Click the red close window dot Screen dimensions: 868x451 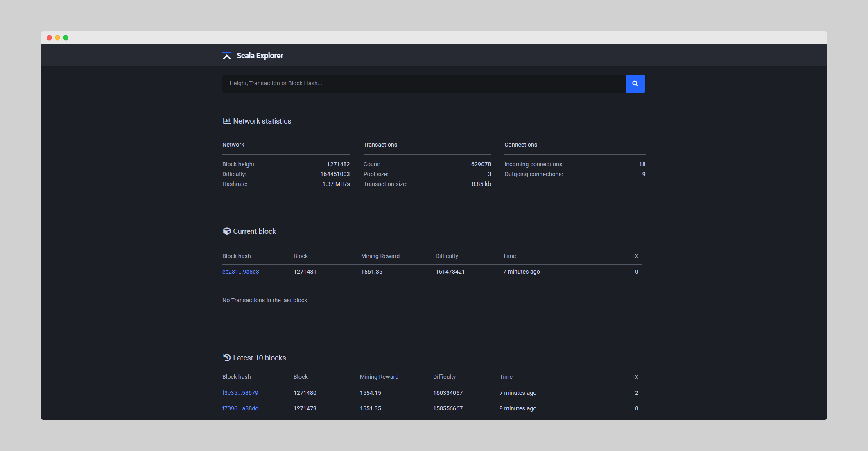coord(49,38)
